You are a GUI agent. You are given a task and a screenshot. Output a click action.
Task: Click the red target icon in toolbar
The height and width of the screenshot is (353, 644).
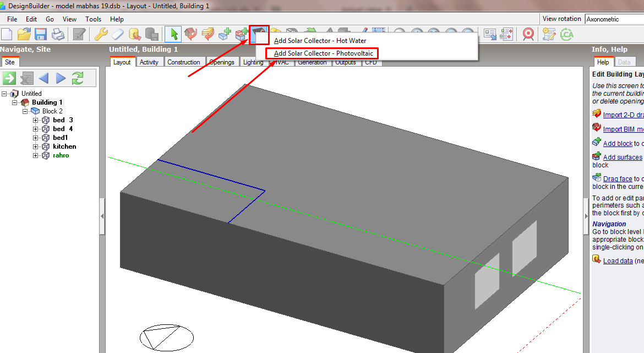tap(528, 34)
